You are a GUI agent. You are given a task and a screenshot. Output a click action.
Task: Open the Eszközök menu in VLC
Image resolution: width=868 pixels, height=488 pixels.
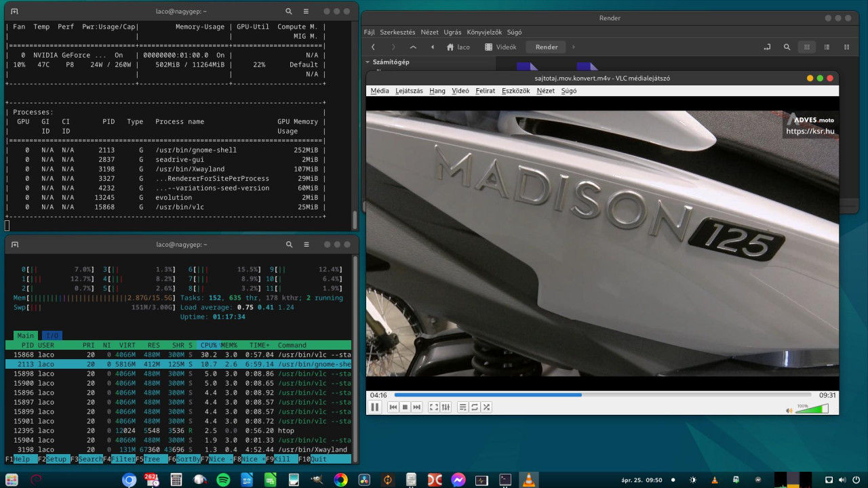(x=516, y=91)
